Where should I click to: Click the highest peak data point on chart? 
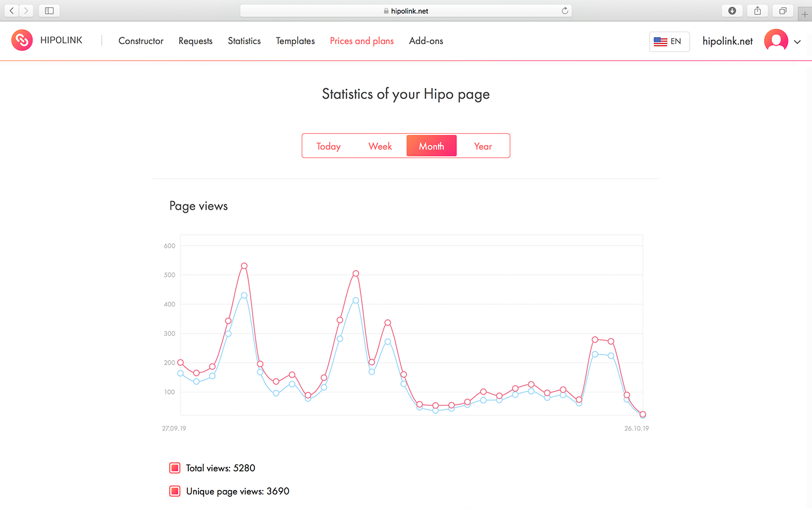pos(244,266)
